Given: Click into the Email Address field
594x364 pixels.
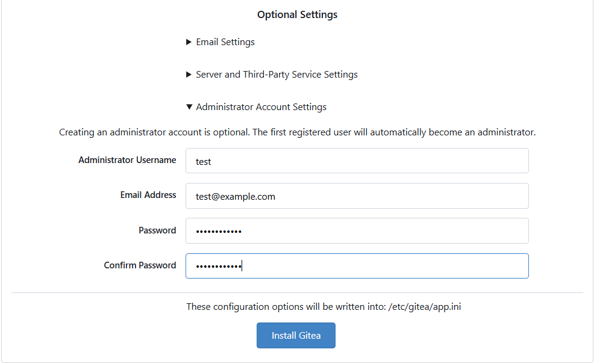Looking at the screenshot, I should pos(357,196).
